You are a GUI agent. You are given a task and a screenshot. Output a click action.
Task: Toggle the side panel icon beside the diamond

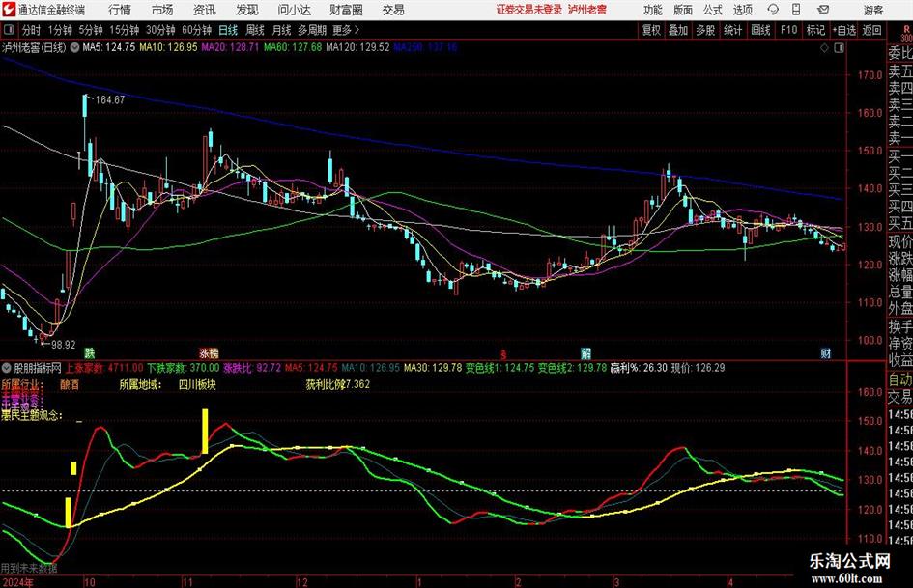pyautogui.click(x=839, y=48)
